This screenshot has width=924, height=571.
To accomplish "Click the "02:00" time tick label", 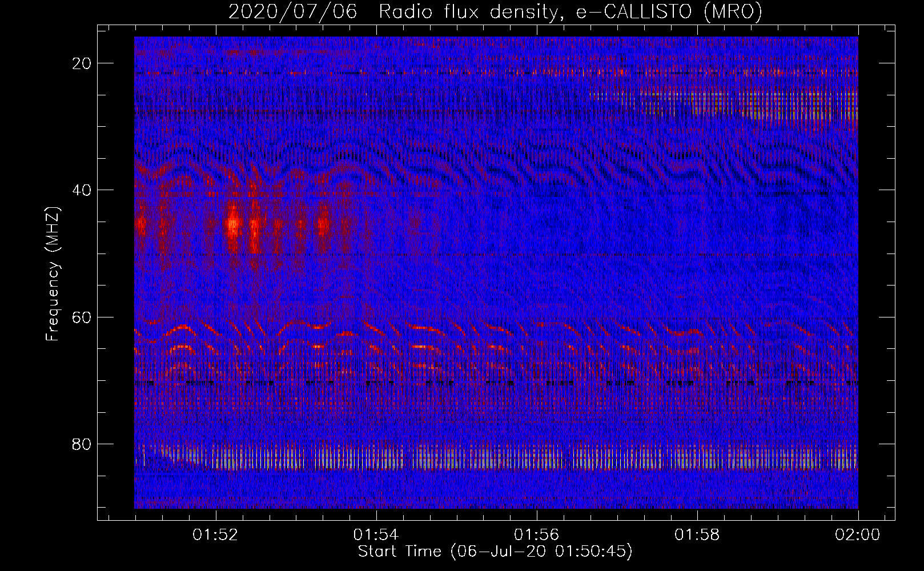I will (x=858, y=535).
